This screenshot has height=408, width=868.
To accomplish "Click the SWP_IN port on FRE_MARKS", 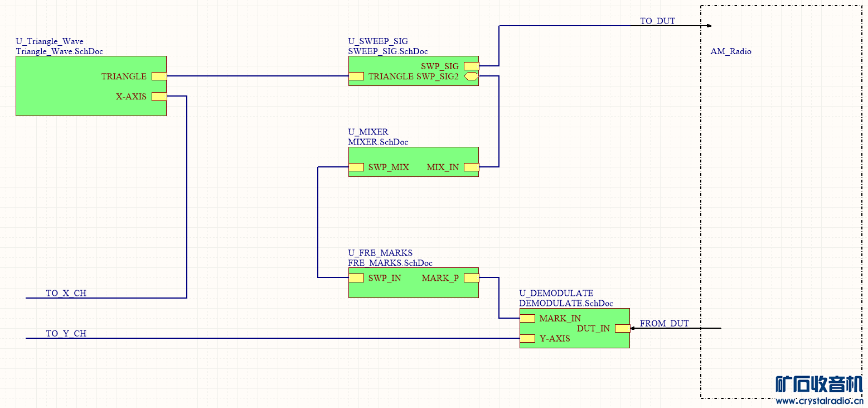I will [356, 278].
